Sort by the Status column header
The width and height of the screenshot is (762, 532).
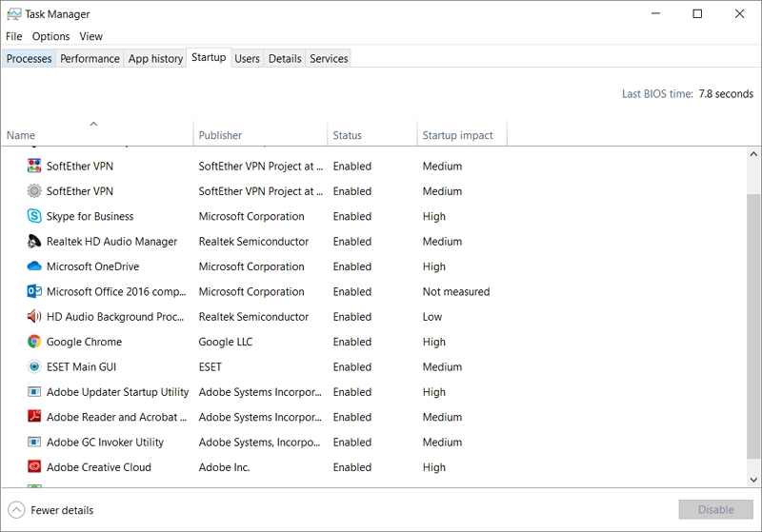[372, 133]
